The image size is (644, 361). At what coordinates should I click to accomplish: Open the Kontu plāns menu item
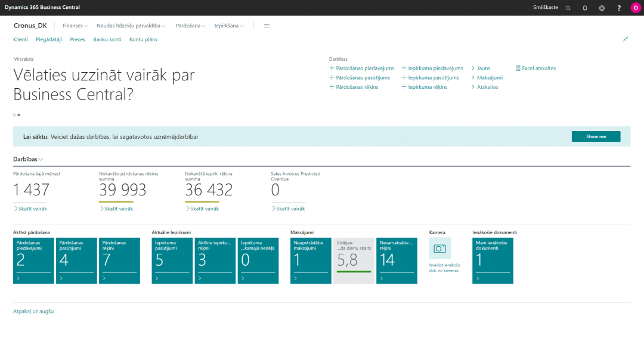[x=143, y=39]
